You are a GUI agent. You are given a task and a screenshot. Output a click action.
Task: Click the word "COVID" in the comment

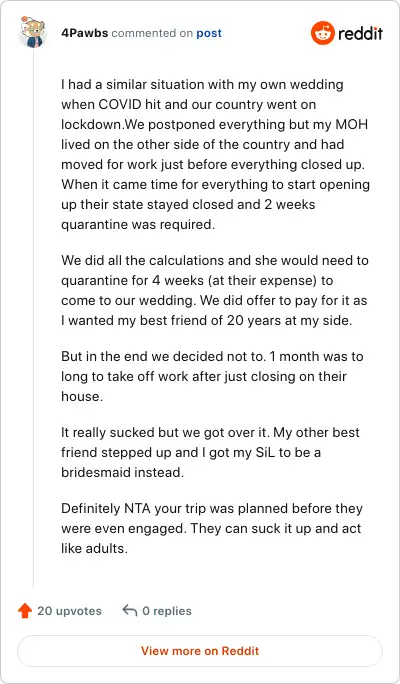123,105
